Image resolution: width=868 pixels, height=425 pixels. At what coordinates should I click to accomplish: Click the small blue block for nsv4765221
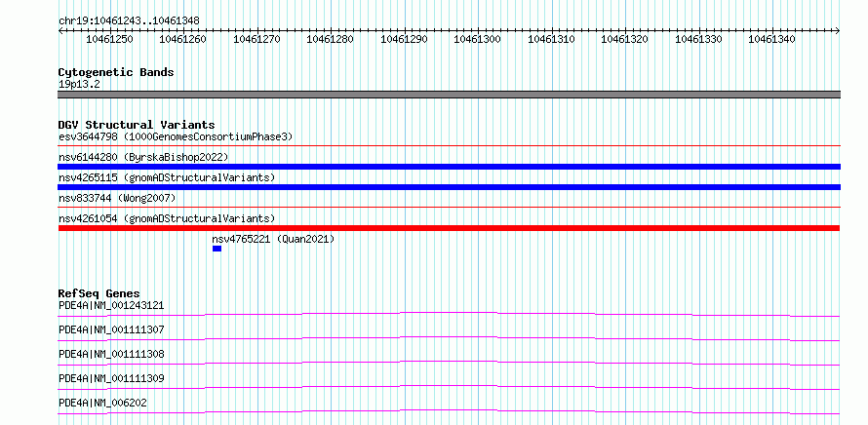tap(217, 249)
